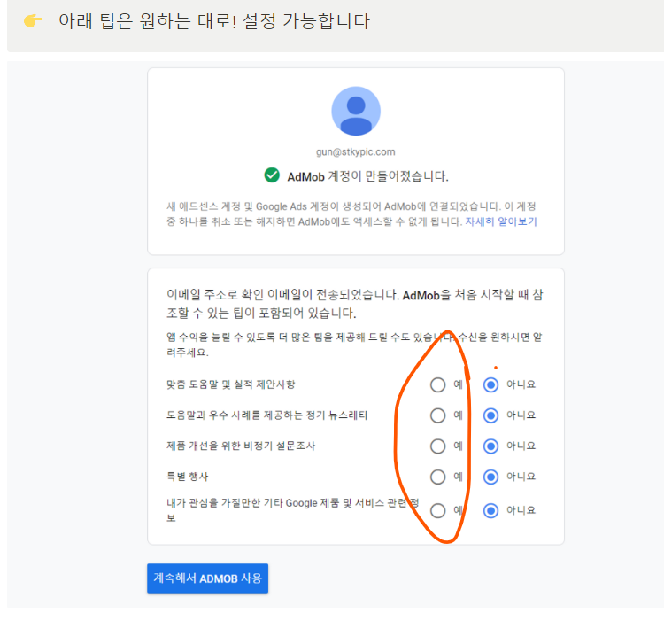The image size is (664, 644).
Task: Choose 예 for 정기 뉴스레터
Action: [438, 415]
